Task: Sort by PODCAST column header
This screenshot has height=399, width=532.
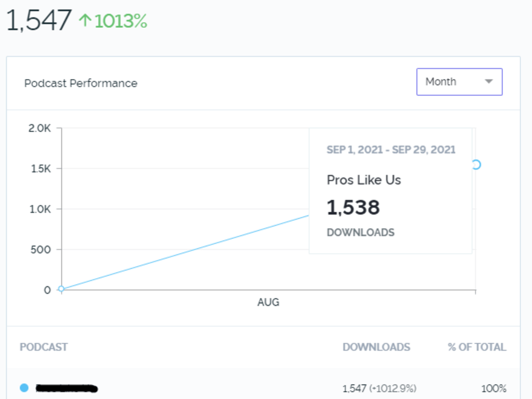Action: [x=44, y=347]
